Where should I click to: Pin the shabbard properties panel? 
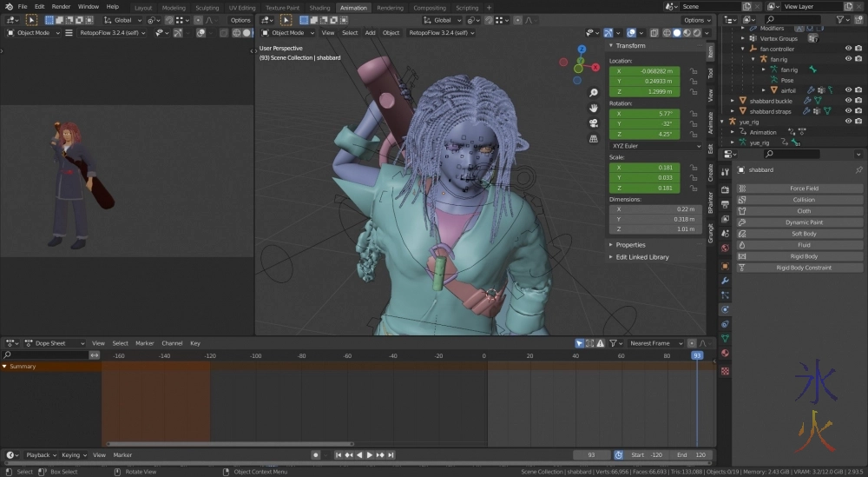(x=858, y=170)
